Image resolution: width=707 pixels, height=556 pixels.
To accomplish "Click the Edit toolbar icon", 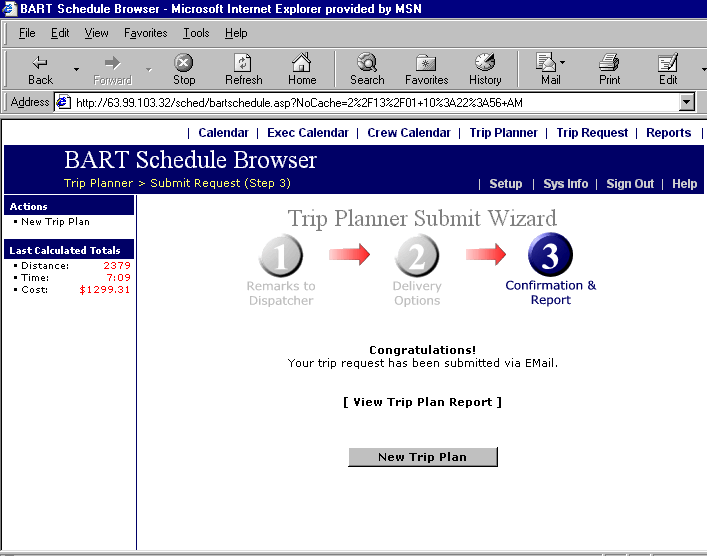I will (668, 69).
